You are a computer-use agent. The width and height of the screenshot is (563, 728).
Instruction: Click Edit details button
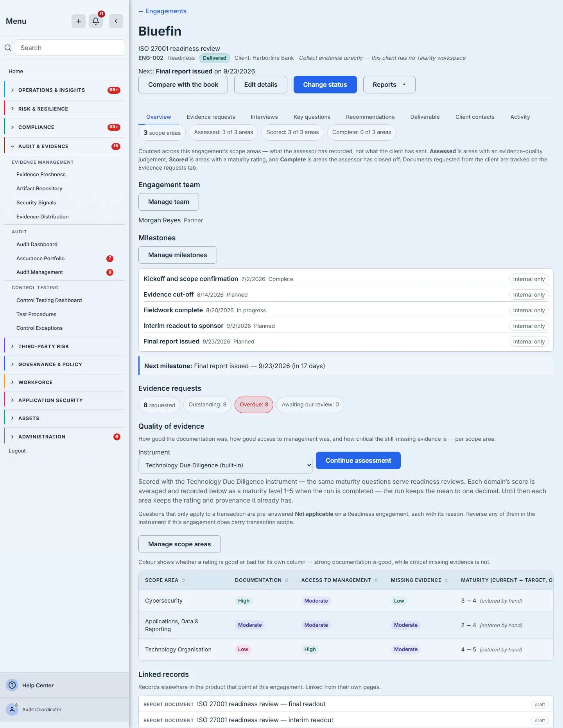(x=261, y=85)
